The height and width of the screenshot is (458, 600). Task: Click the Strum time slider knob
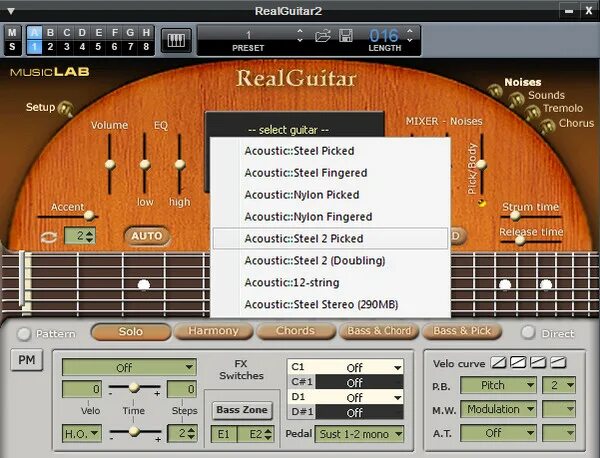pyautogui.click(x=515, y=216)
